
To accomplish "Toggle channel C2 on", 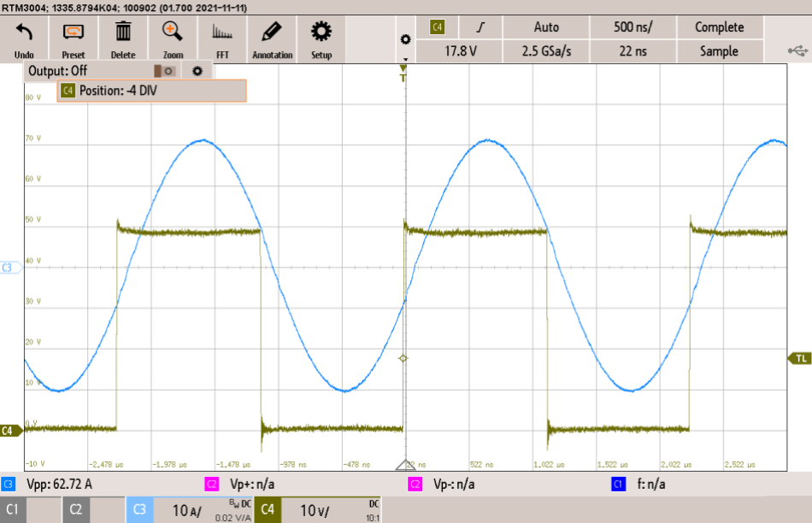I will 75,509.
